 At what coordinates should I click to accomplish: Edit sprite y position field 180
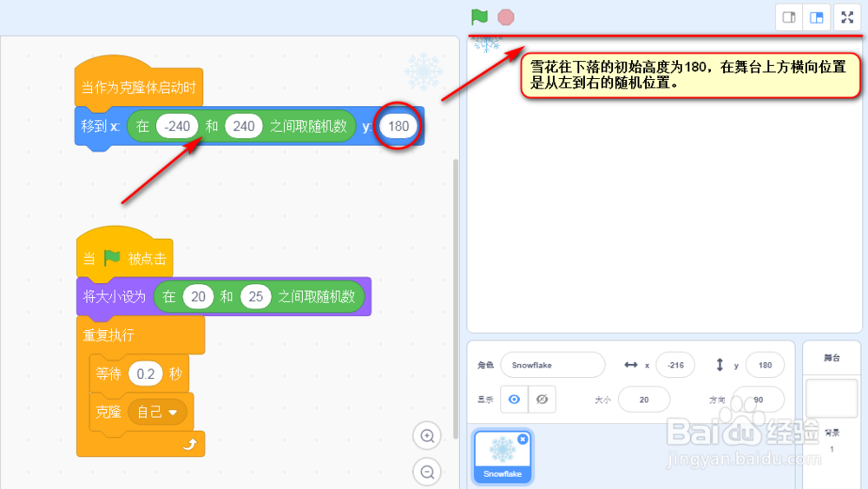(x=765, y=365)
